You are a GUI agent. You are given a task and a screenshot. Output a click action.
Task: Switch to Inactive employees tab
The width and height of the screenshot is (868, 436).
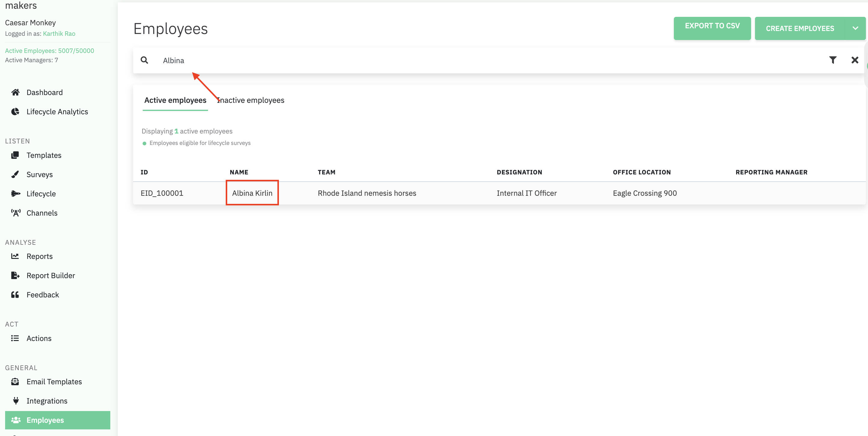[251, 100]
